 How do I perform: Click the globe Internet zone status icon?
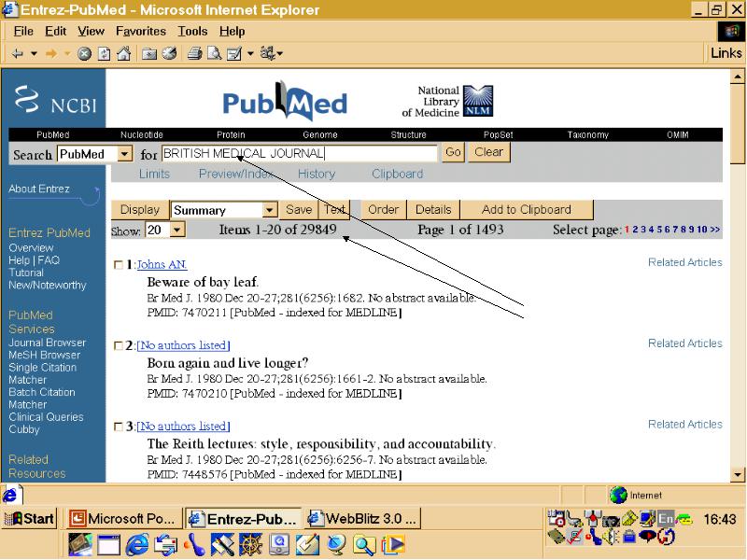(x=618, y=496)
